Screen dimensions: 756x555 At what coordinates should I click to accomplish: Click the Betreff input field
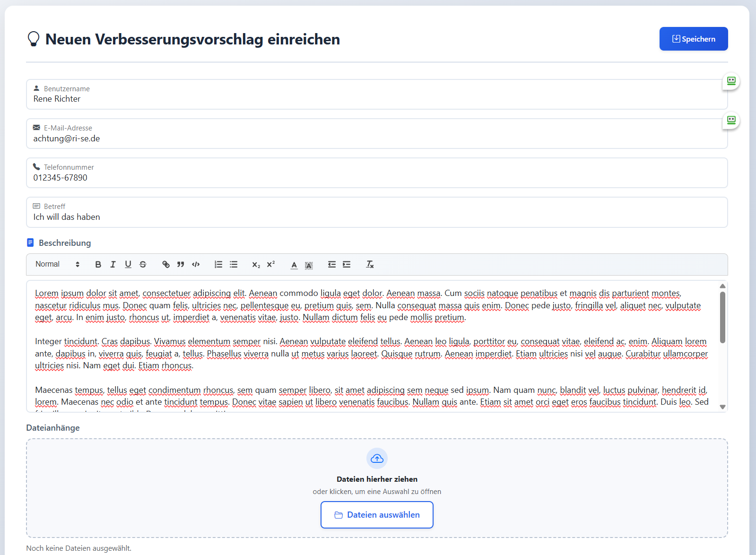(x=377, y=212)
